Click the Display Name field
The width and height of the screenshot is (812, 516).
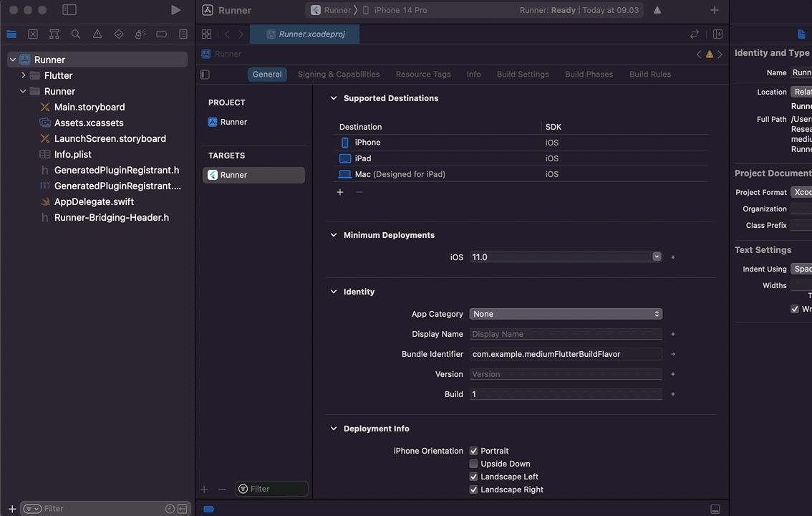566,334
